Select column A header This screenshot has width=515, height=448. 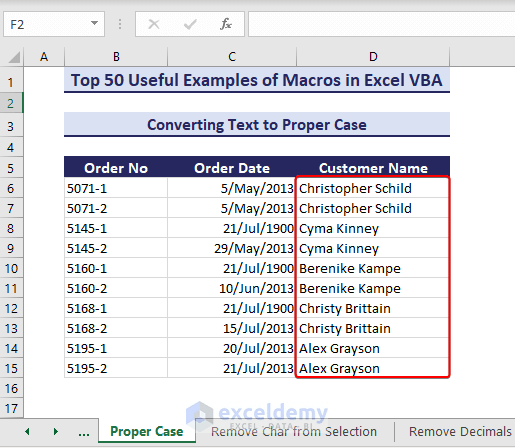pos(44,57)
